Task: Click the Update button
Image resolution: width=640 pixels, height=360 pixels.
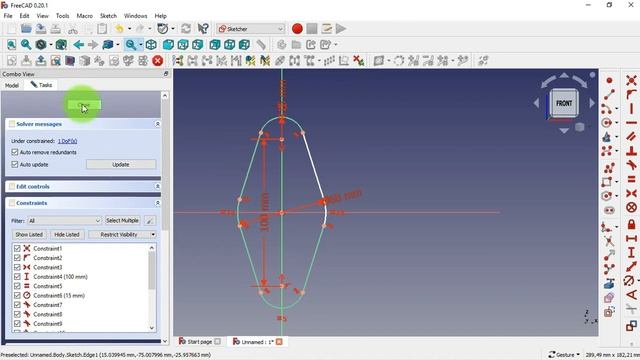Action: point(121,164)
